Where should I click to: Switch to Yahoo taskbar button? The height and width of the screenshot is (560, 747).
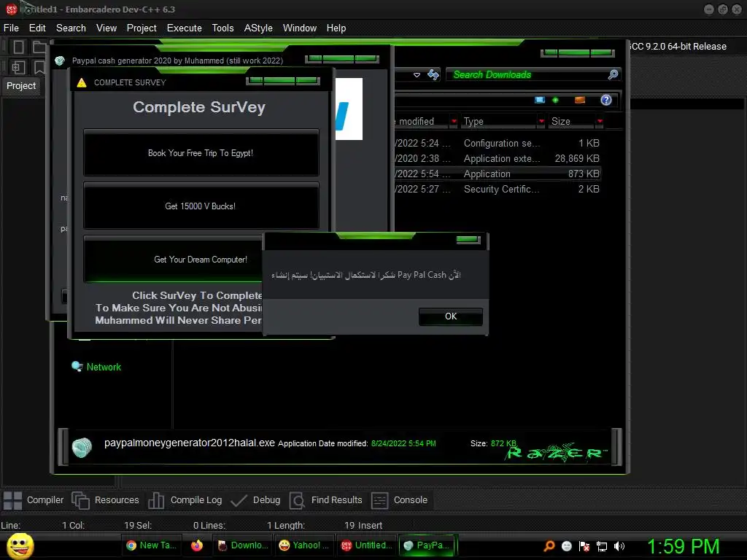pos(304,545)
